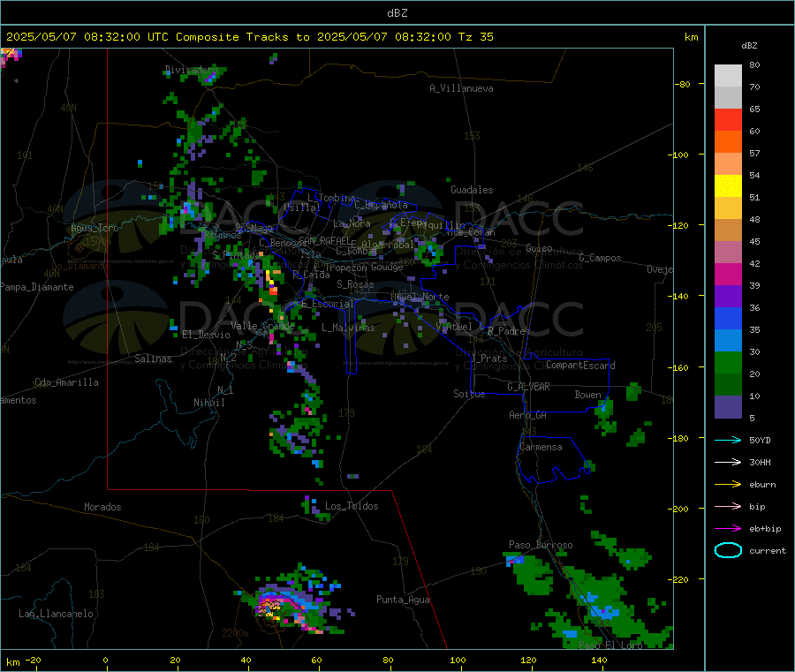Click the L_Malvinas map label
This screenshot has width=795, height=672.
click(x=348, y=328)
